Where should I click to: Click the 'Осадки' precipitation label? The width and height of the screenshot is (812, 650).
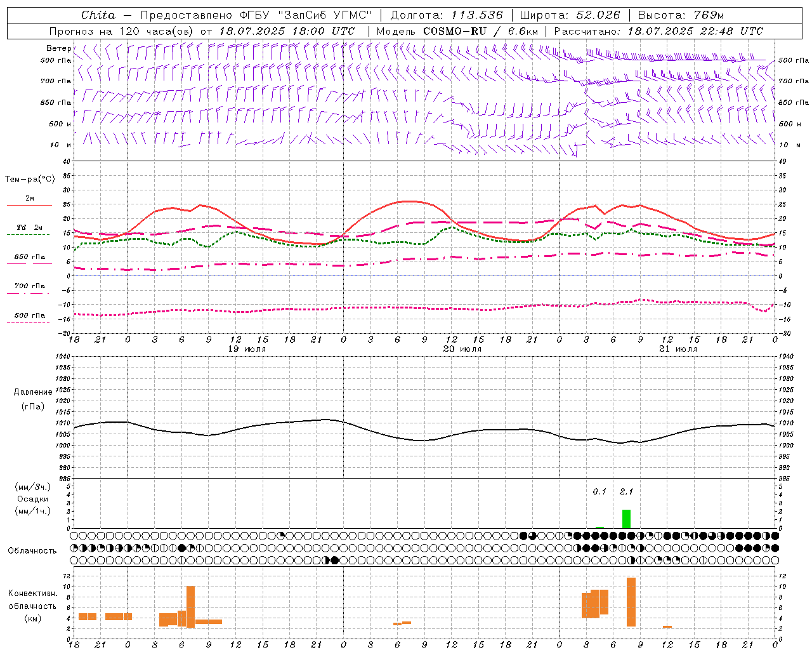click(x=33, y=499)
